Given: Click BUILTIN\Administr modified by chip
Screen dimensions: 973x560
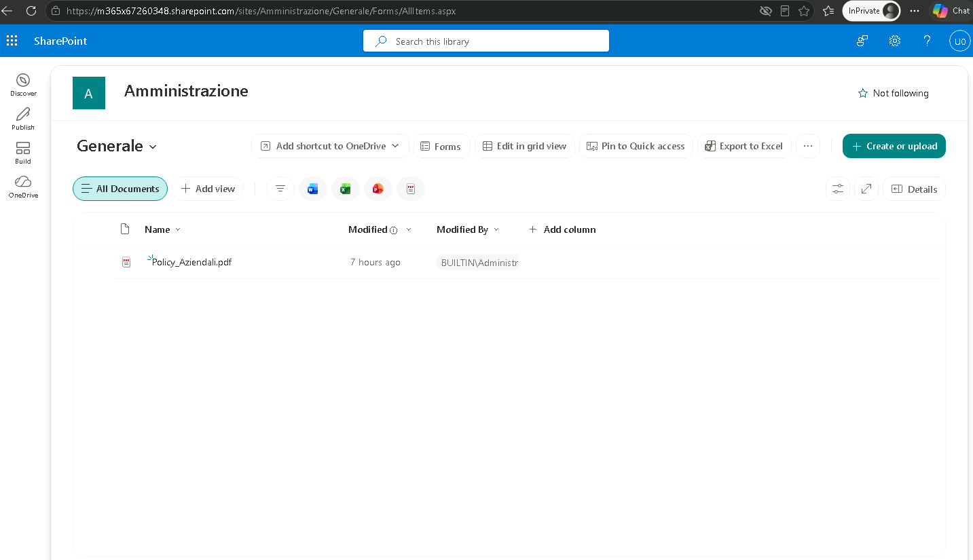Looking at the screenshot, I should point(477,263).
